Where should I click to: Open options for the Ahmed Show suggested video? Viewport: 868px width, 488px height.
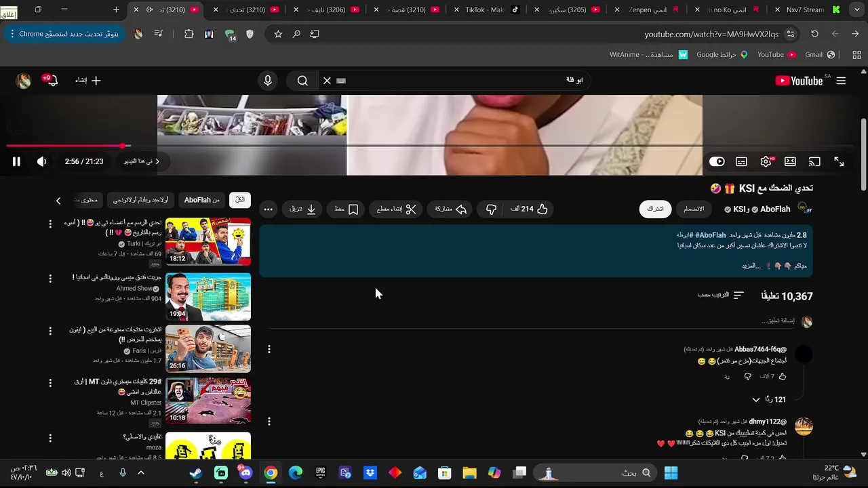pos(50,279)
